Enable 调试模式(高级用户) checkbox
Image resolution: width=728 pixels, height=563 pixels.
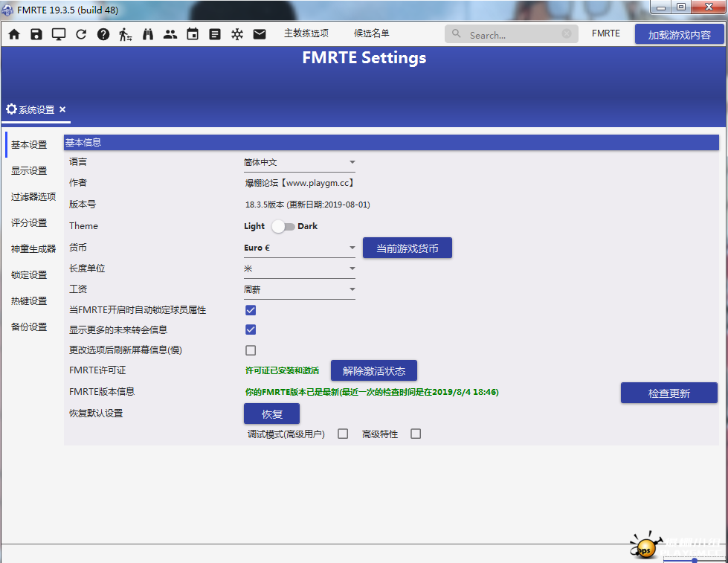click(343, 434)
